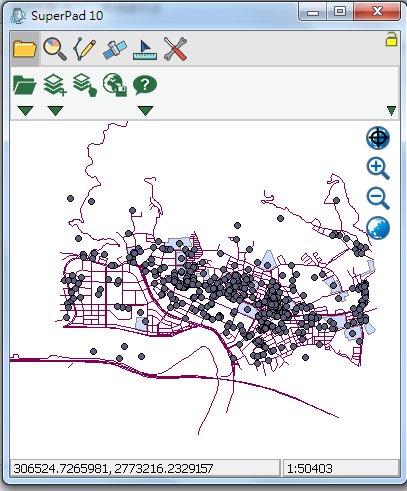
Task: Toggle the yellow padlock toolbar lock
Action: tap(392, 39)
